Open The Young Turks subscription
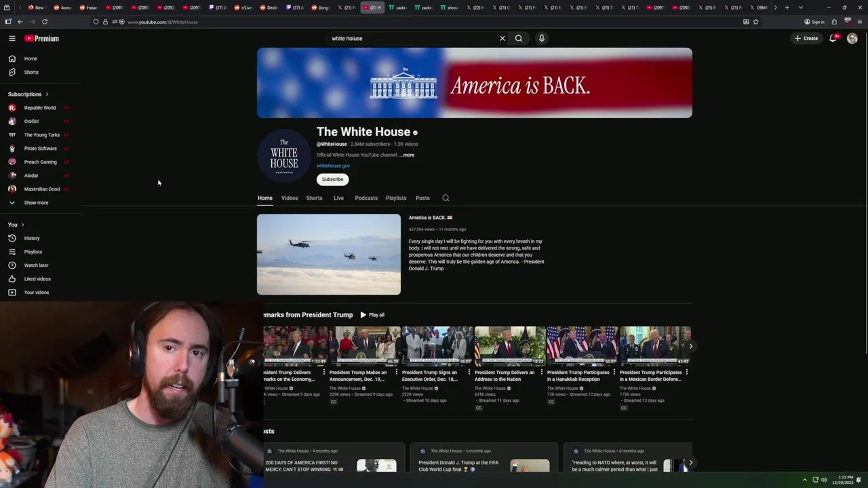 coord(41,135)
